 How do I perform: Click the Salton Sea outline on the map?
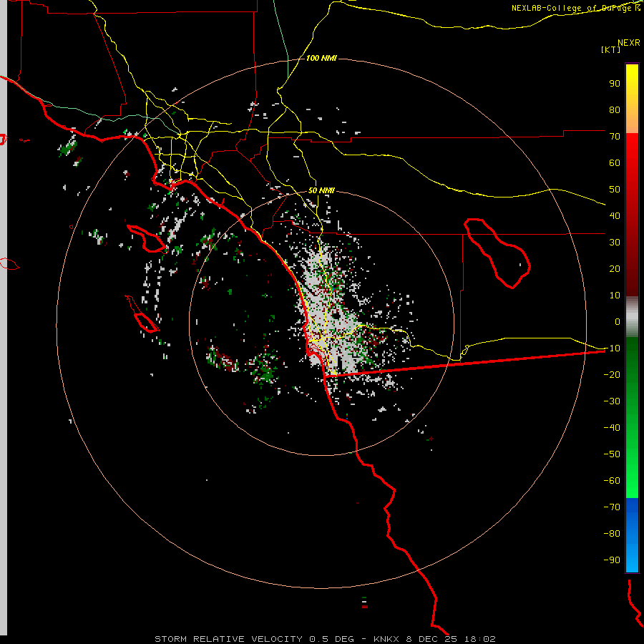497,253
